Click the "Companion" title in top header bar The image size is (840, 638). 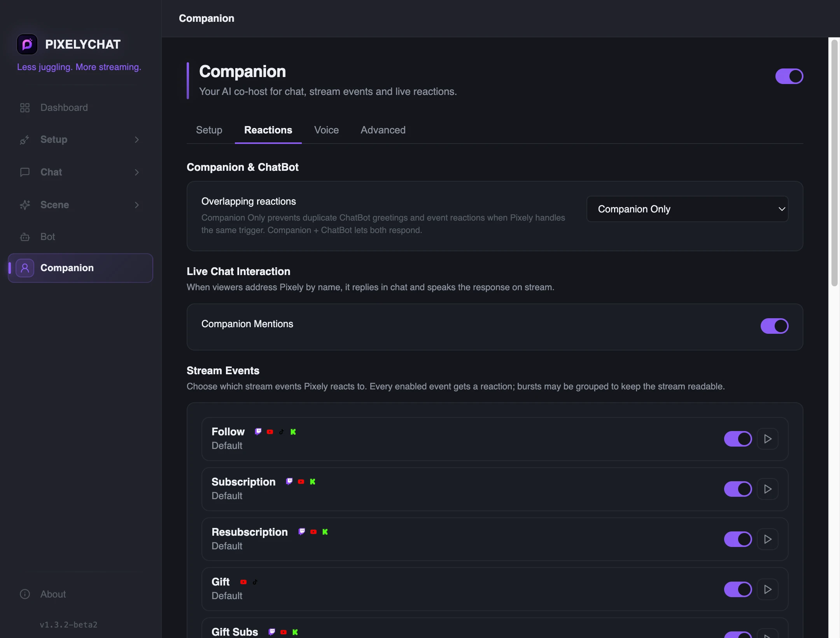206,18
